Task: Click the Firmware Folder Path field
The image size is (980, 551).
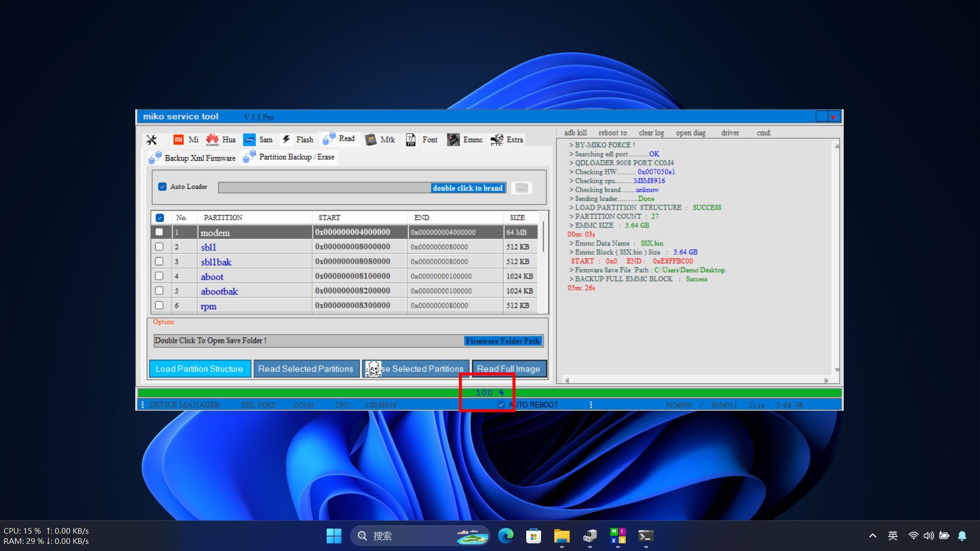Action: click(502, 341)
